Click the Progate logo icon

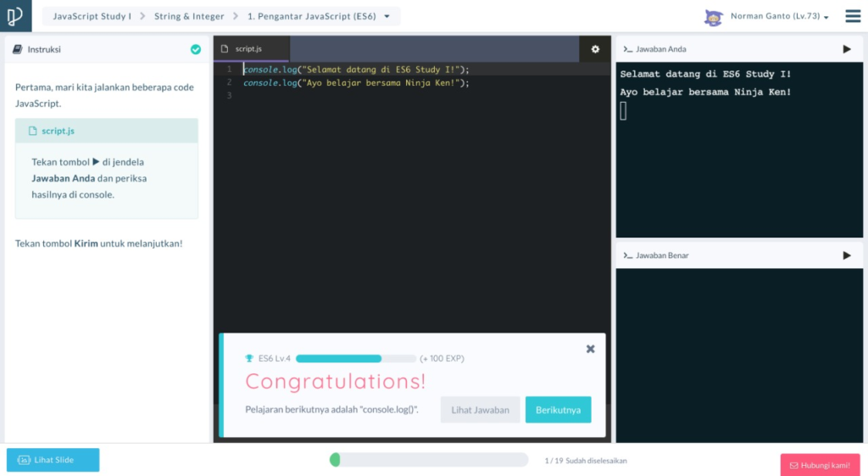15,16
